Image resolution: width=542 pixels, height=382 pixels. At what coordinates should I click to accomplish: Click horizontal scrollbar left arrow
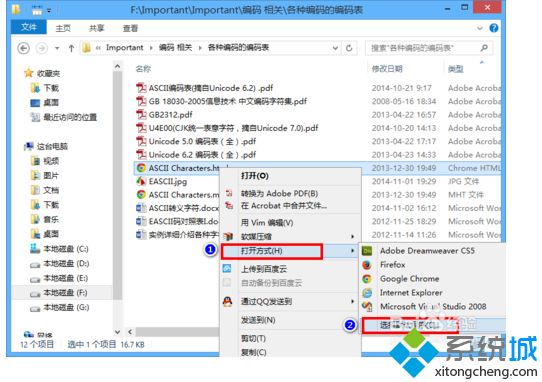pyautogui.click(x=130, y=332)
